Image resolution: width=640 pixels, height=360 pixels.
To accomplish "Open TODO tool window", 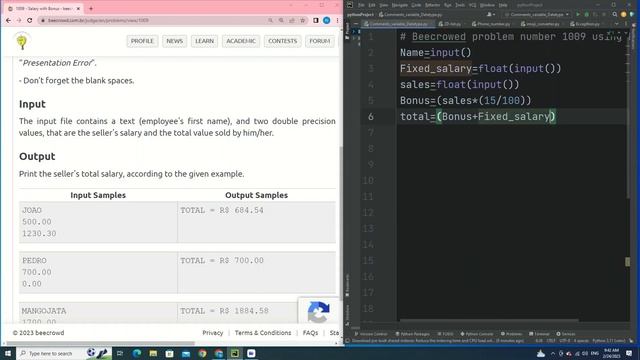I will [445, 334].
